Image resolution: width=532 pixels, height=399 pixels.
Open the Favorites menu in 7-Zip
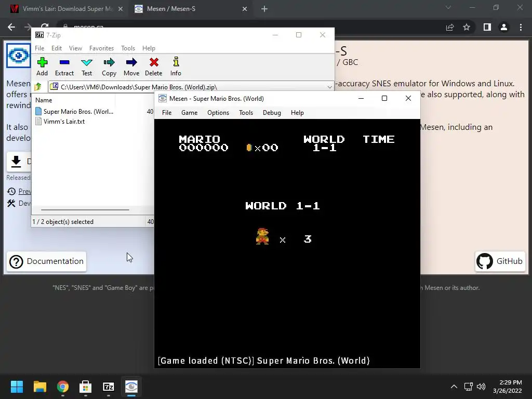click(x=101, y=48)
